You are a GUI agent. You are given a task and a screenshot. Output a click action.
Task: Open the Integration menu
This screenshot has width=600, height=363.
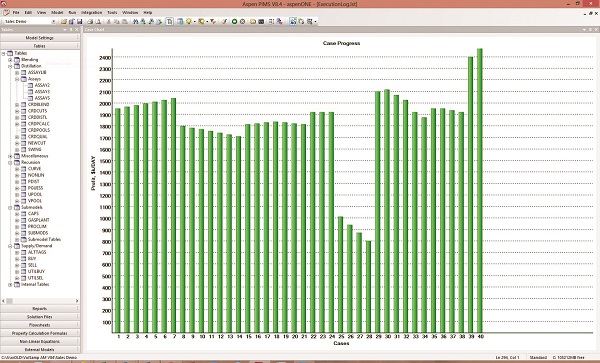[x=91, y=13]
